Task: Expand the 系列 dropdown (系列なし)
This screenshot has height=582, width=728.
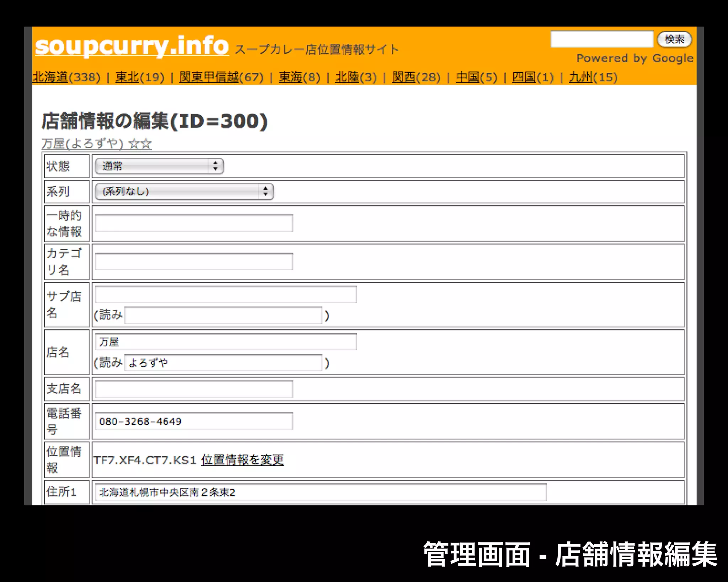Action: (184, 192)
